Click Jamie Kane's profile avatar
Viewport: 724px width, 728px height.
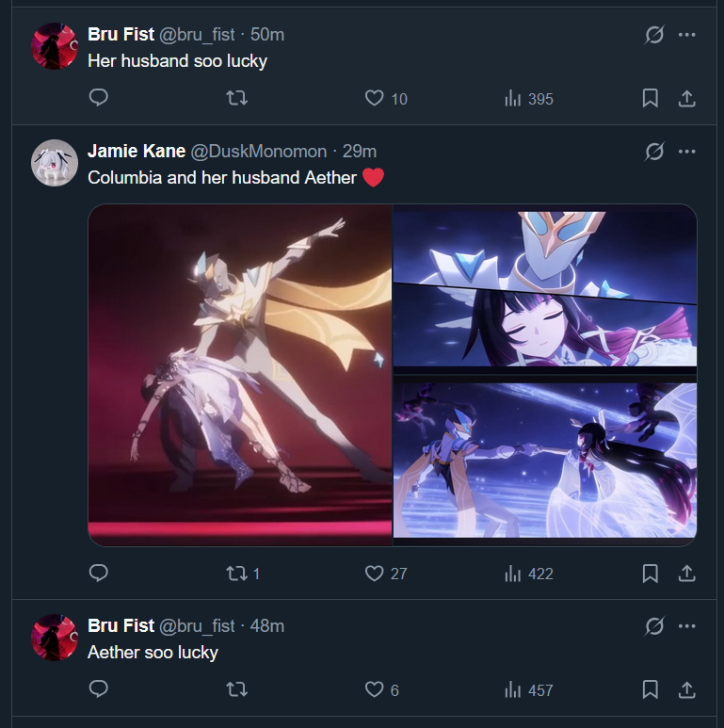[x=55, y=163]
